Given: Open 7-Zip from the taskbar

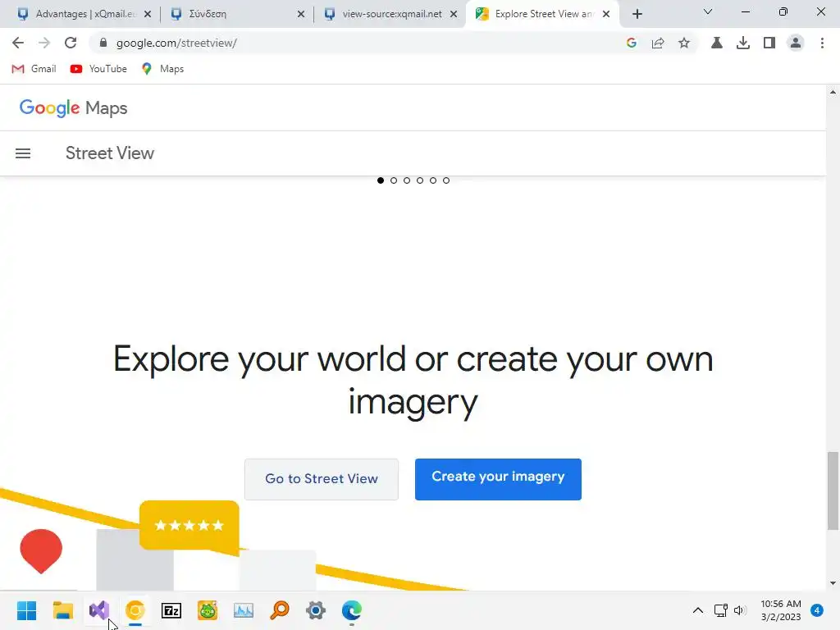Looking at the screenshot, I should click(171, 610).
